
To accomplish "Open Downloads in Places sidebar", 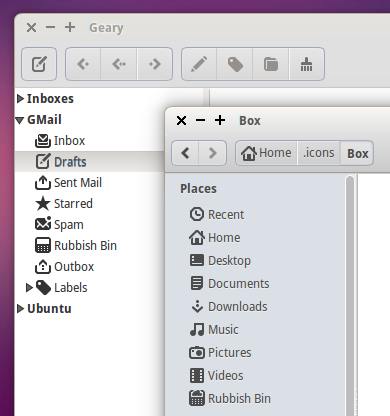I will (x=238, y=307).
